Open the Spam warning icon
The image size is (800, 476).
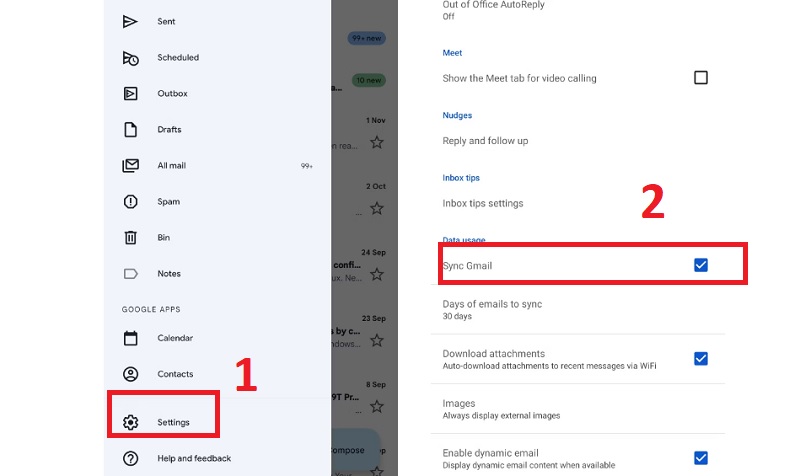(131, 202)
